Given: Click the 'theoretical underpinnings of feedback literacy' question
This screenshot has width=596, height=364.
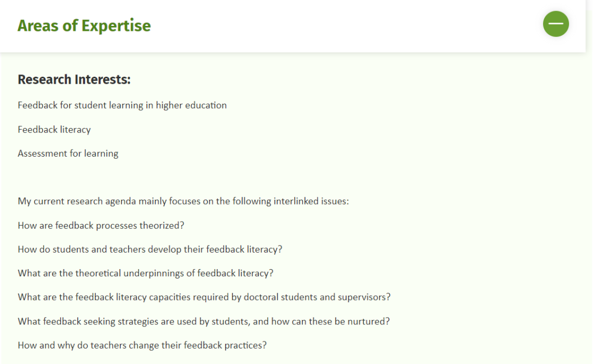Looking at the screenshot, I should pos(145,273).
